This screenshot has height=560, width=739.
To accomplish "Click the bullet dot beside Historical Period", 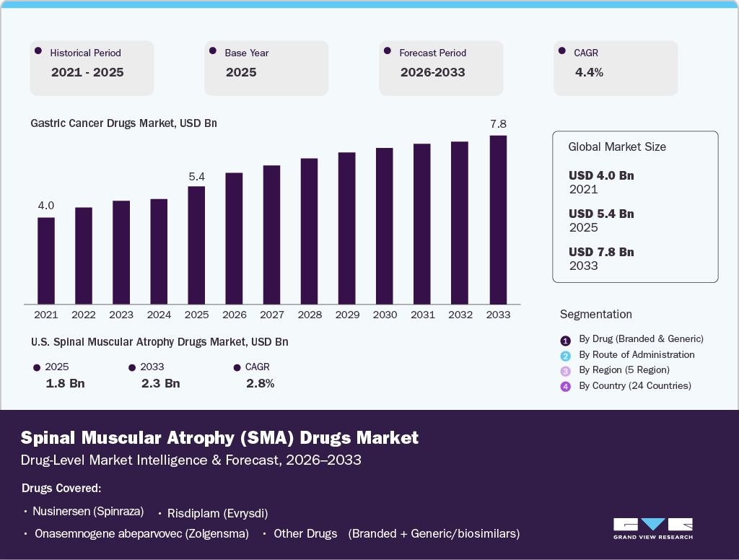I will click(x=38, y=51).
